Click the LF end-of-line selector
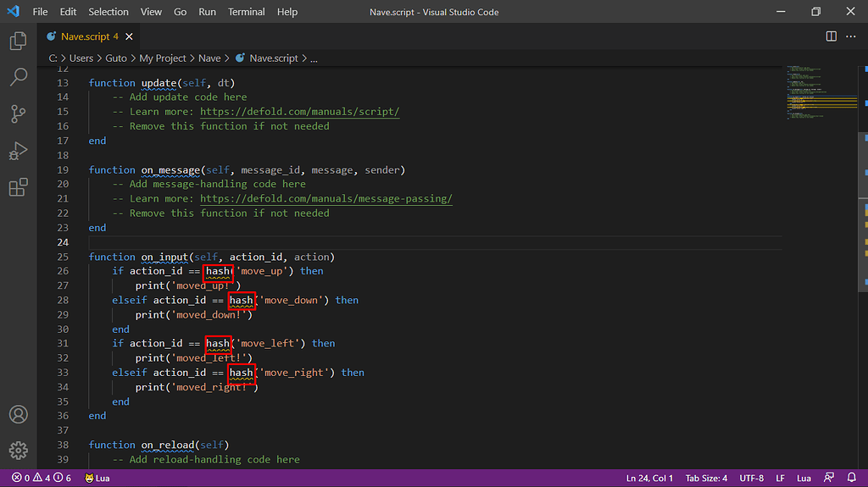 click(781, 479)
